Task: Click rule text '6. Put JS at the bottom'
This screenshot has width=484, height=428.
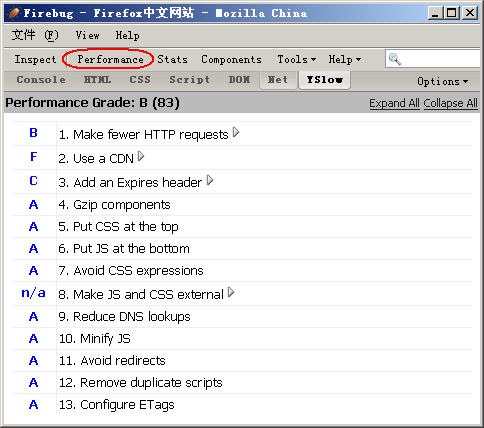Action: click(x=124, y=249)
